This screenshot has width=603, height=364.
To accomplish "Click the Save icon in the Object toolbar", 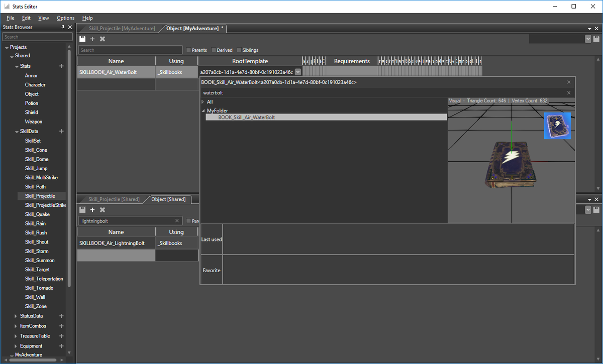I will click(x=82, y=39).
